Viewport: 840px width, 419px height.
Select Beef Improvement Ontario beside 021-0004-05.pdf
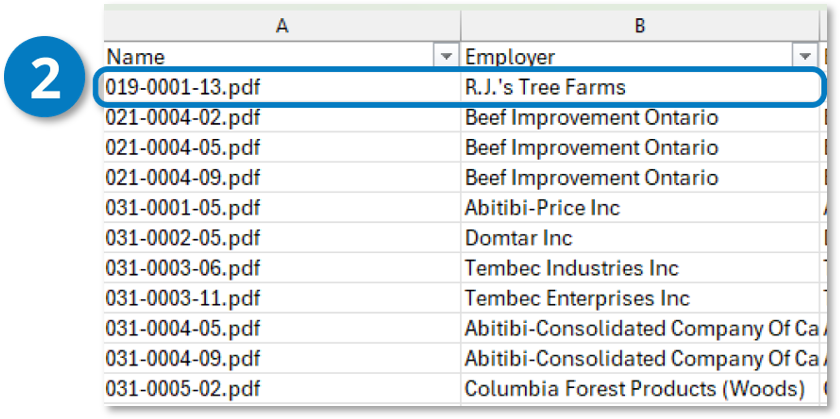640,147
